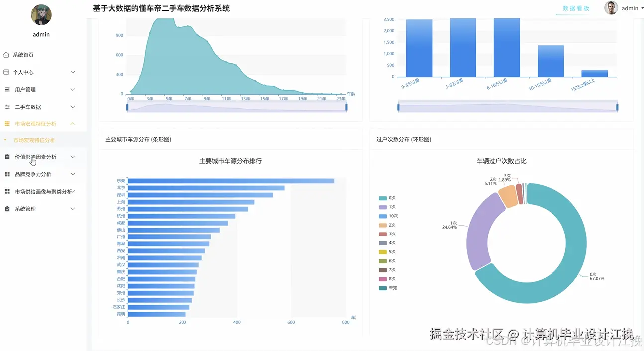Toggle the 4次 legend entry
Screen dimensions: 644x351
387,243
